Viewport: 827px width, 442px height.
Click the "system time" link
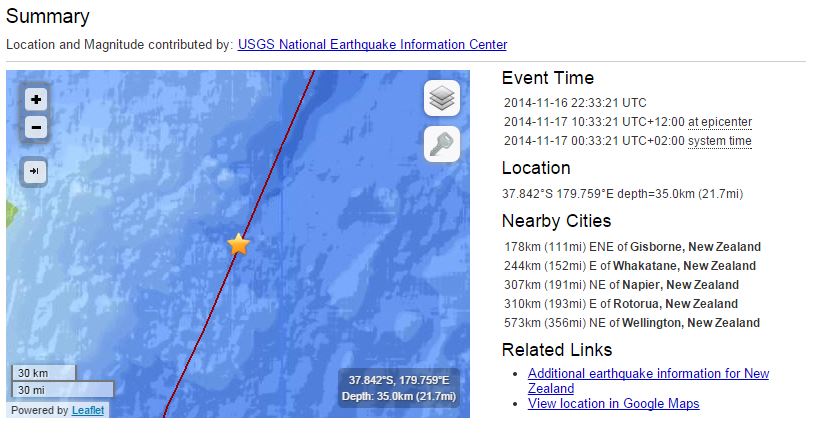point(720,141)
